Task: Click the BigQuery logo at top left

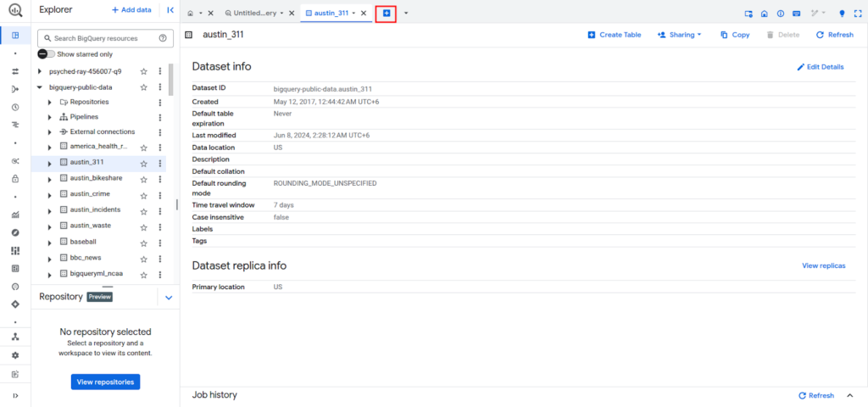Action: [x=15, y=10]
